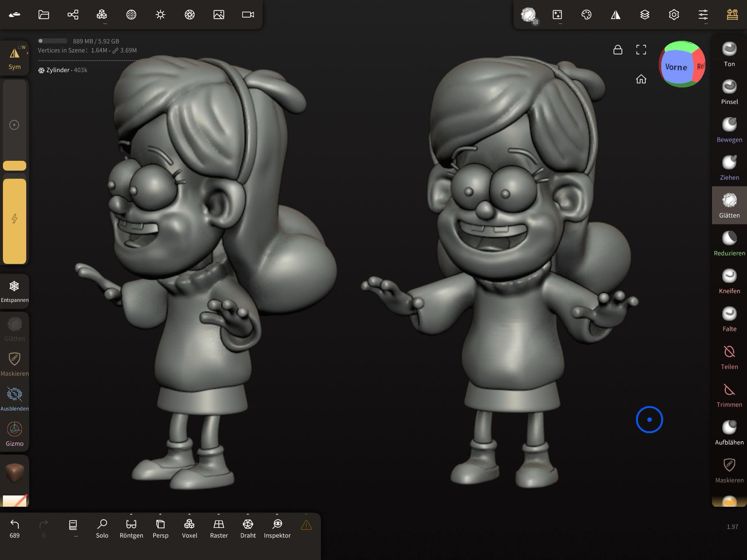Lock the camera with the padlock icon

pos(618,50)
